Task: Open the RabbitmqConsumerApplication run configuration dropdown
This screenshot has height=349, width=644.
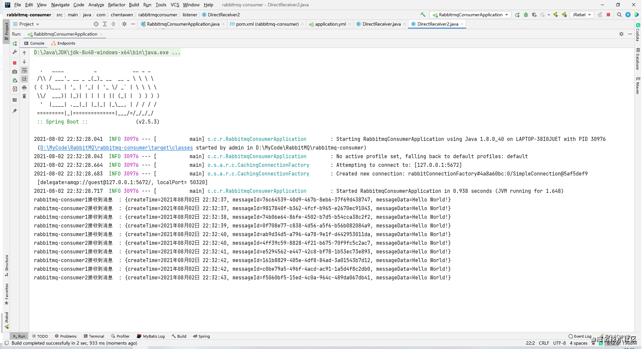Action: point(470,15)
